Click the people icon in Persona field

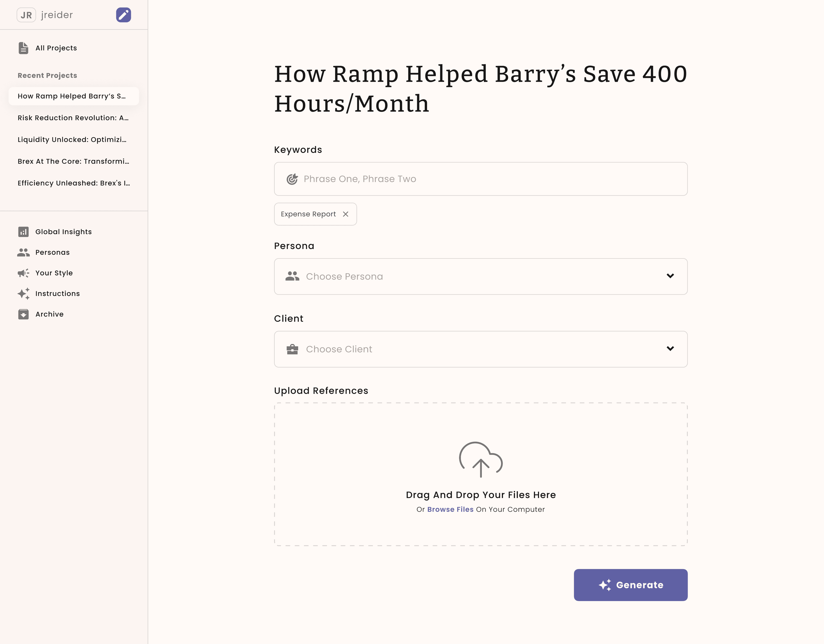(x=292, y=276)
